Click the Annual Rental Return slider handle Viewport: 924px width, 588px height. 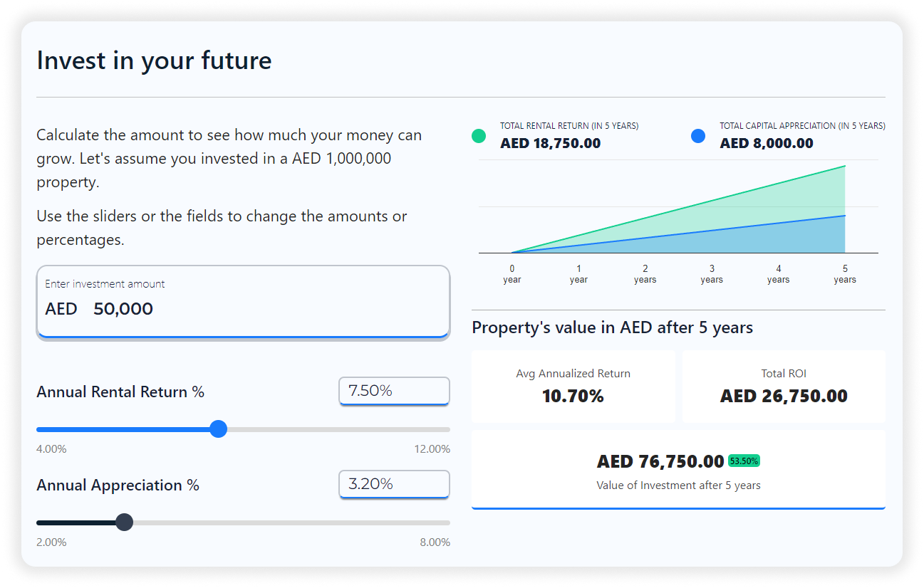click(218, 429)
